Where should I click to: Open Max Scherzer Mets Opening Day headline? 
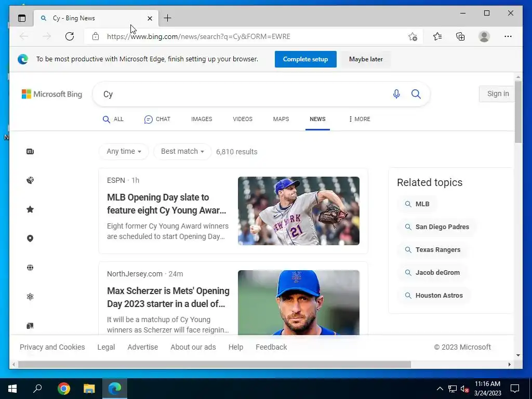tap(168, 297)
